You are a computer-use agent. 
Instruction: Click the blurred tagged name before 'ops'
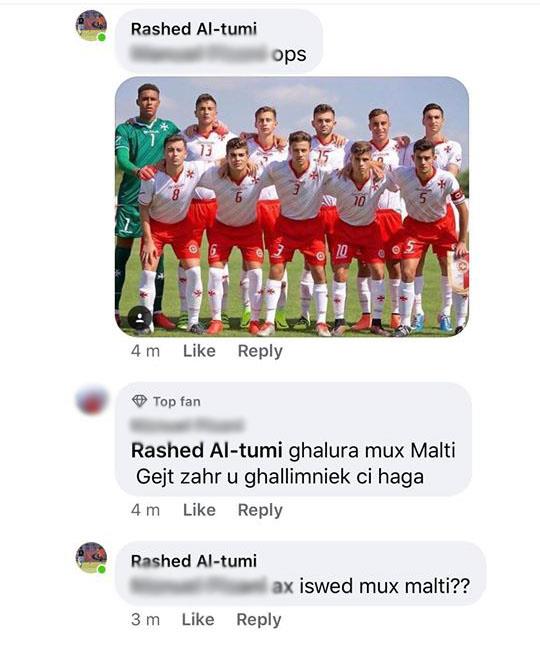pyautogui.click(x=201, y=54)
